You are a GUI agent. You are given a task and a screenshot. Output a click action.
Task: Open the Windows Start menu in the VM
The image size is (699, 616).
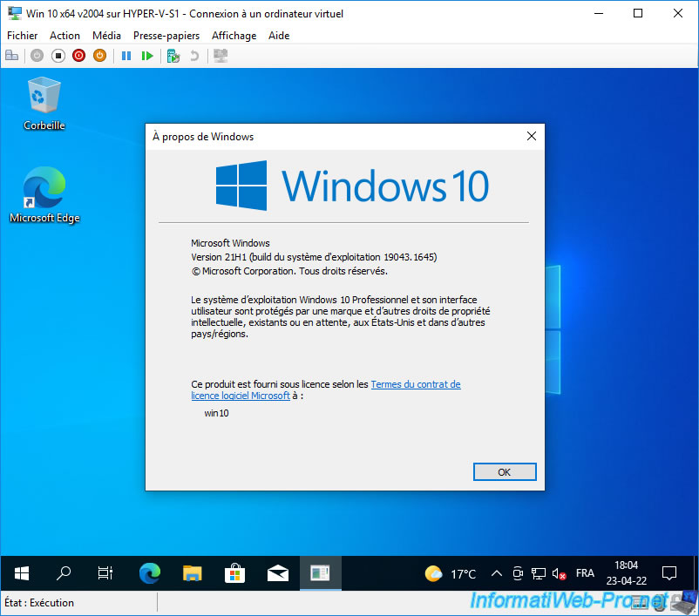pyautogui.click(x=22, y=573)
